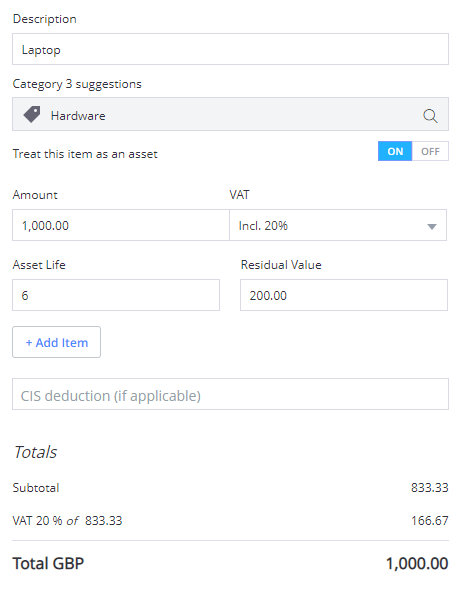Image resolution: width=463 pixels, height=591 pixels.
Task: Click the category search magnifier icon
Action: click(x=430, y=116)
